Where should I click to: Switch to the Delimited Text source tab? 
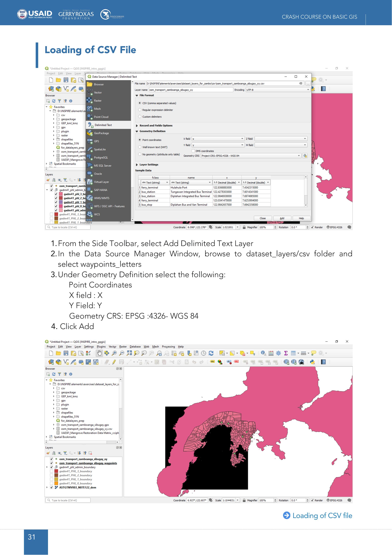coord(103,125)
